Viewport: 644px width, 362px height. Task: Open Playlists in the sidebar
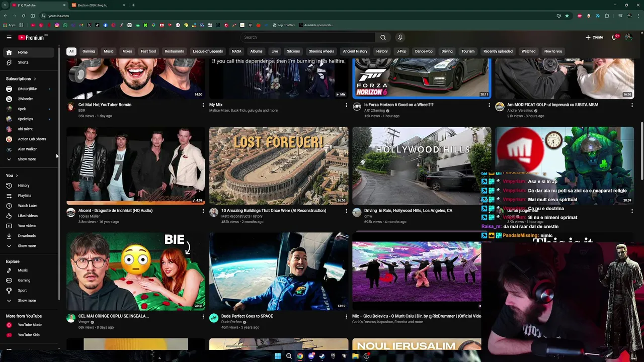point(28,196)
